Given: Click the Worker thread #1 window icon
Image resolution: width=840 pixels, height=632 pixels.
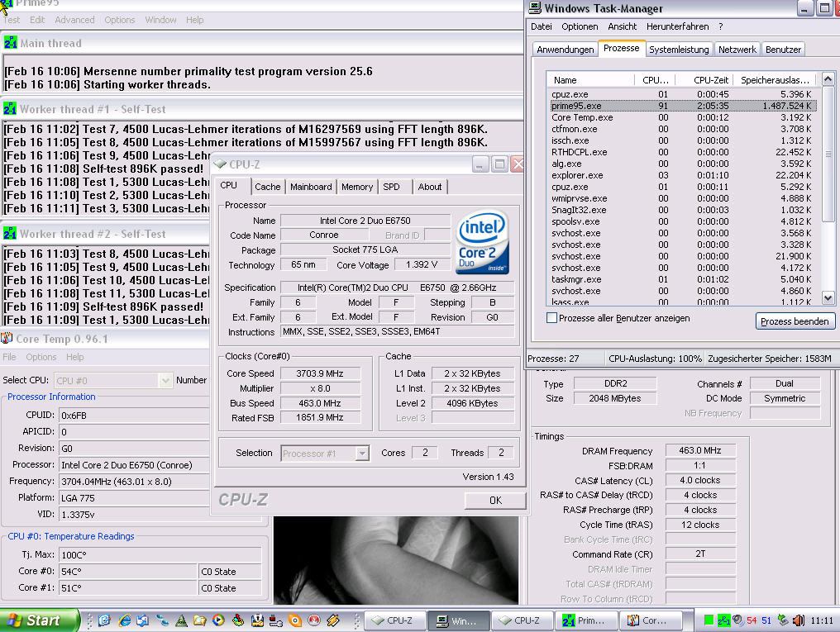Looking at the screenshot, I should click(10, 108).
